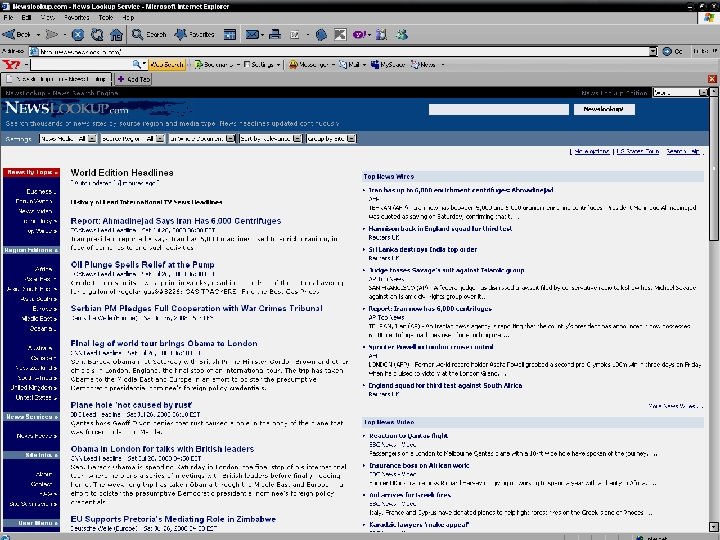Click the Search magnifier toolbar button
This screenshot has height=540, width=720.
pos(149,34)
